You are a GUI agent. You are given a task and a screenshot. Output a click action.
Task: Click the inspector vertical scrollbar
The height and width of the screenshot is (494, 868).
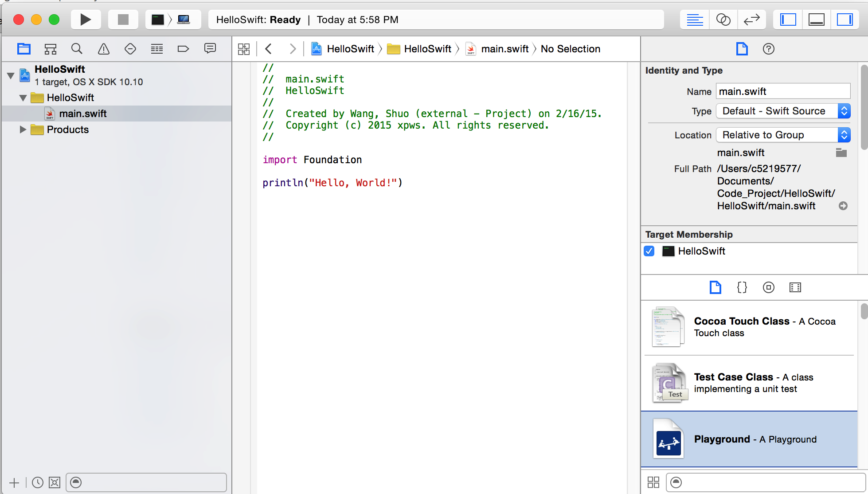click(864, 107)
